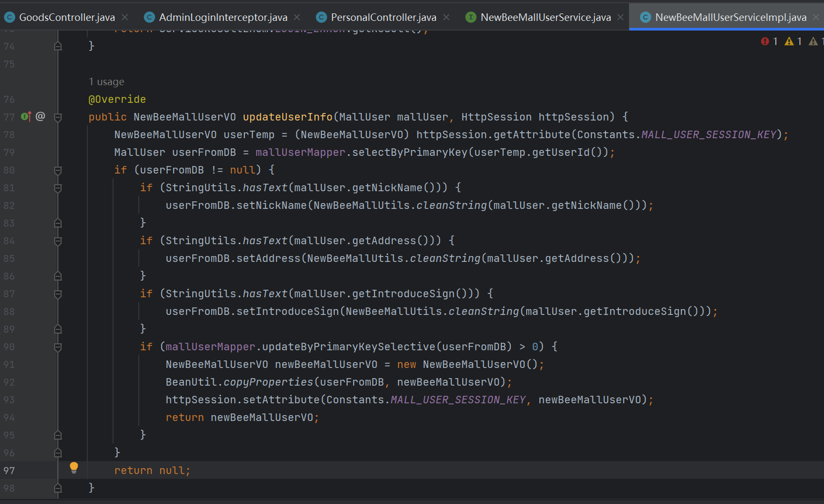Image resolution: width=824 pixels, height=504 pixels.
Task: Open the light bulb quick-fix on line 97
Action: pos(74,468)
